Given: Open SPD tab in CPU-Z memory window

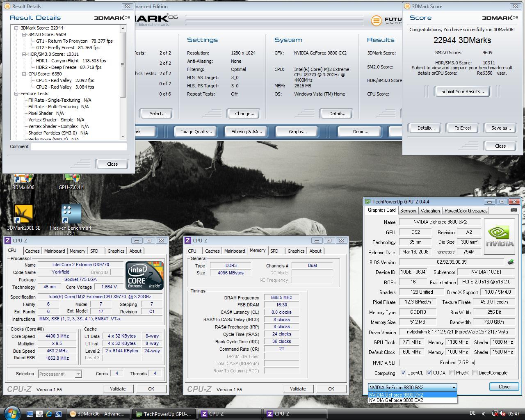Looking at the screenshot, I should (274, 251).
